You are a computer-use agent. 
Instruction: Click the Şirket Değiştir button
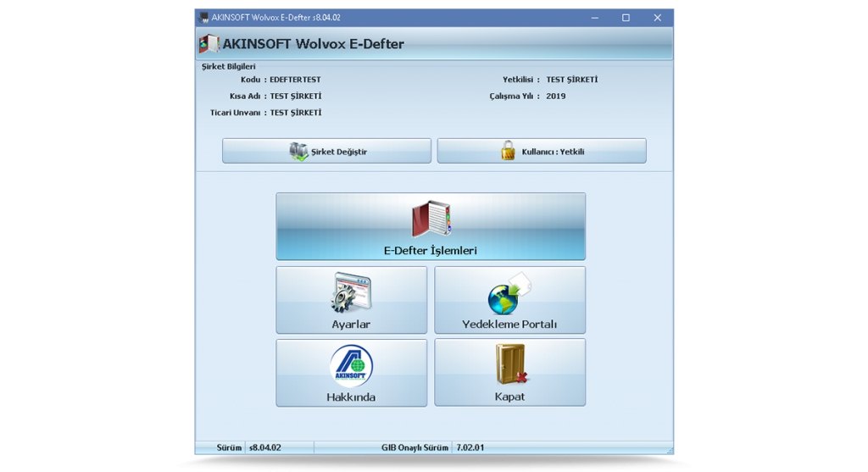tap(326, 151)
